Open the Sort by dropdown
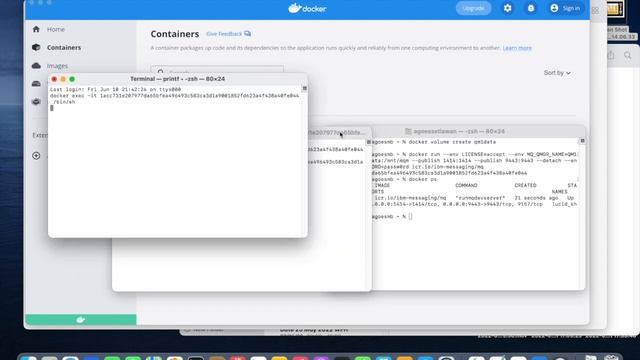This screenshot has height=360, width=640. tap(557, 73)
